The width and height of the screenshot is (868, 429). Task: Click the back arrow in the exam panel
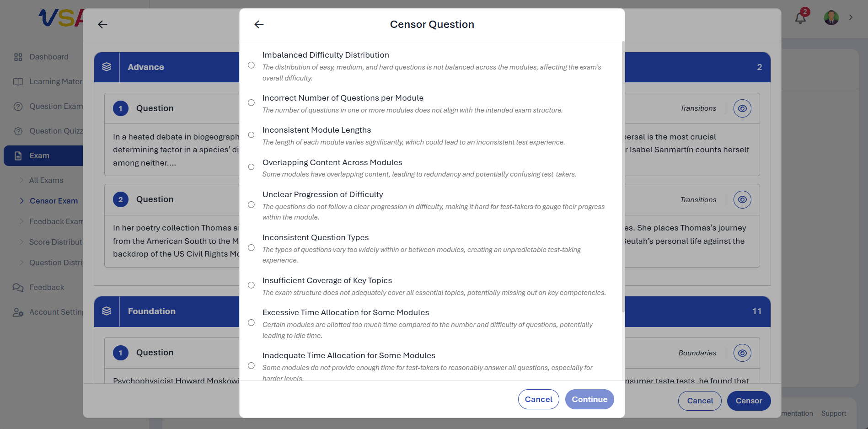point(102,24)
